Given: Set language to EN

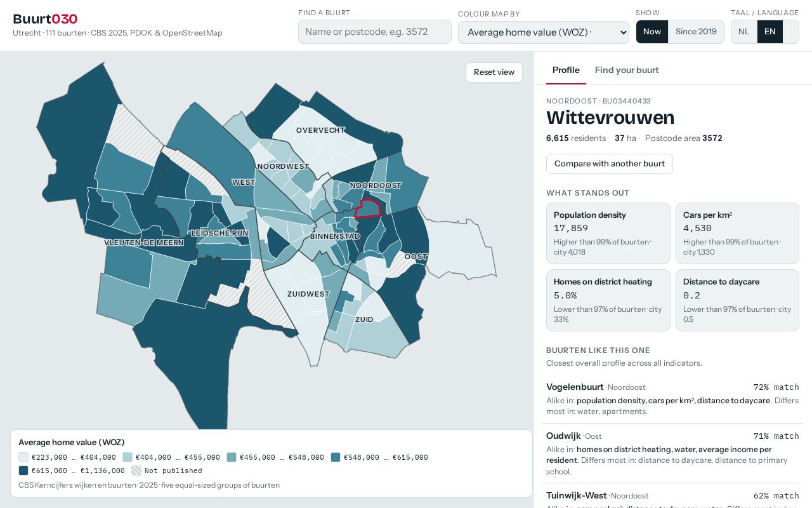Looking at the screenshot, I should (770, 32).
